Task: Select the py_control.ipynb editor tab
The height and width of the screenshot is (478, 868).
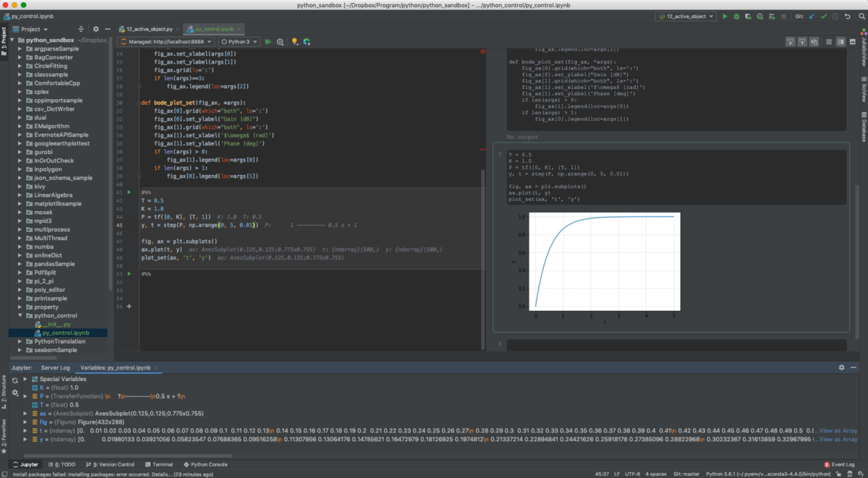Action: [x=215, y=29]
